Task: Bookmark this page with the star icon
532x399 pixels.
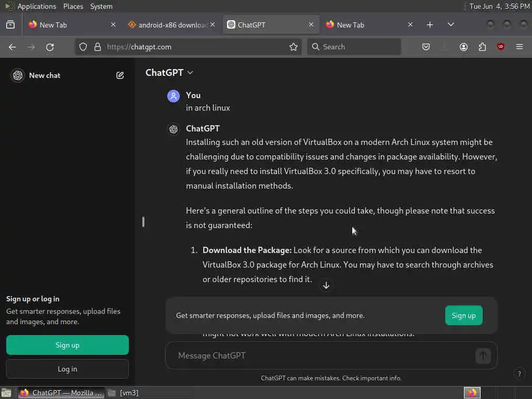Action: (x=294, y=47)
